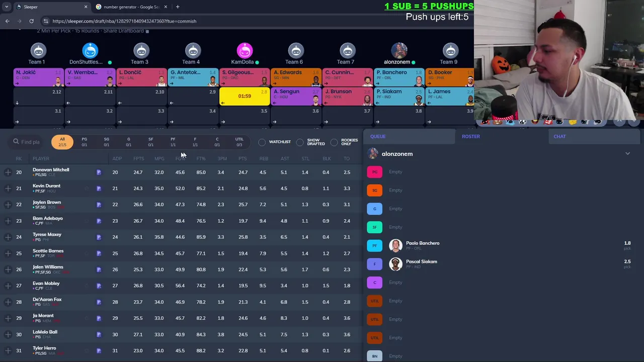The height and width of the screenshot is (362, 644).
Task: Open Jalen Williams' news note icon
Action: [99, 269]
